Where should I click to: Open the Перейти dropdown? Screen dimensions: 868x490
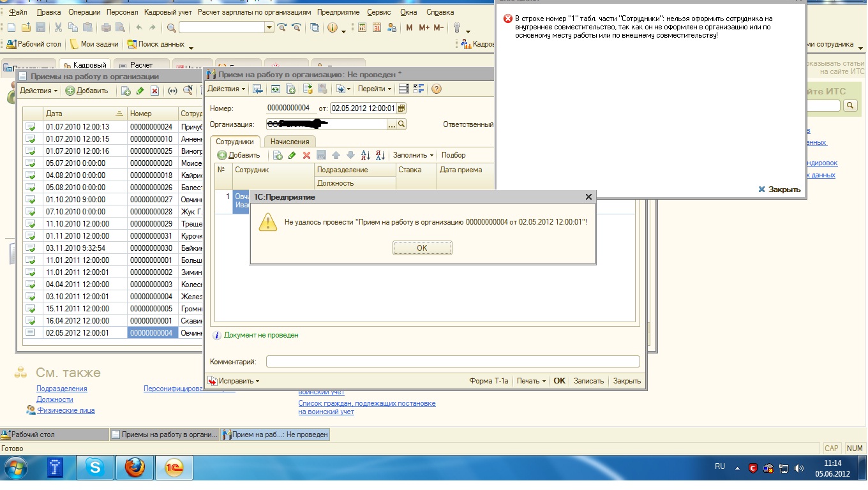coord(375,89)
